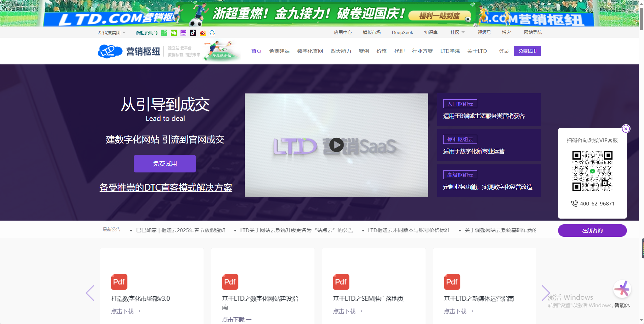Click the blue chat bubble icon
This screenshot has height=324, width=644.
pyautogui.click(x=212, y=33)
